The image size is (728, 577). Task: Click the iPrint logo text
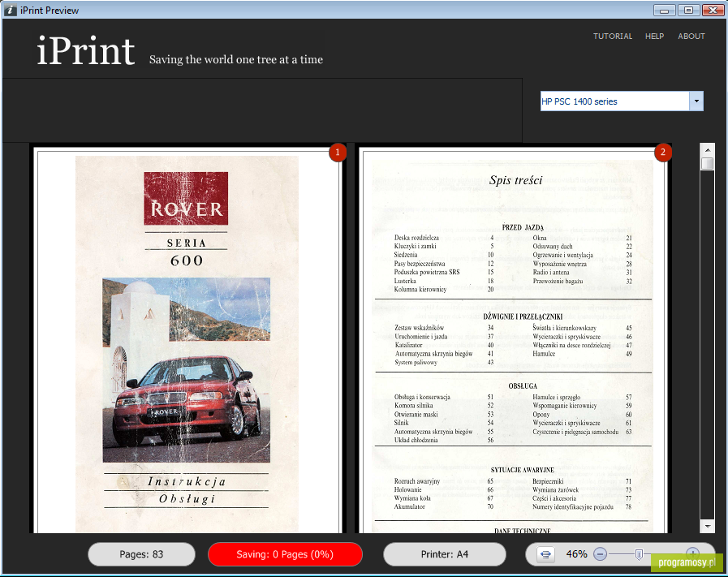86,50
